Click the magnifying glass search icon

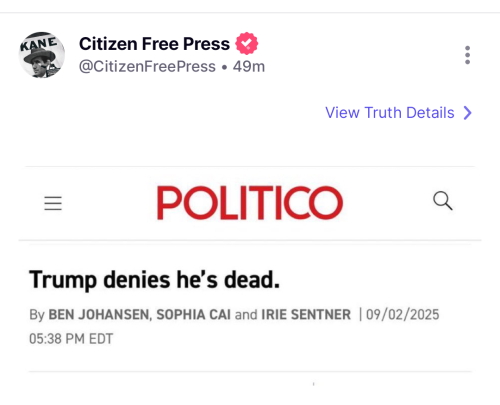click(443, 201)
